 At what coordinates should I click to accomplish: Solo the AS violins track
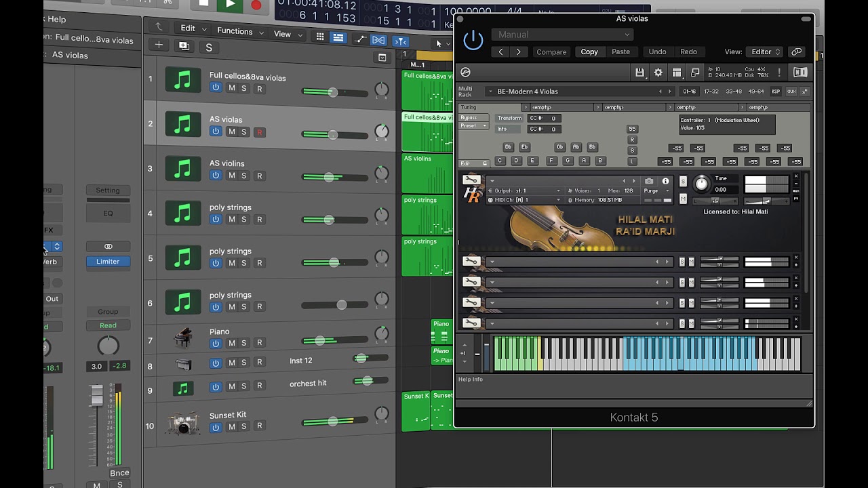coord(244,176)
